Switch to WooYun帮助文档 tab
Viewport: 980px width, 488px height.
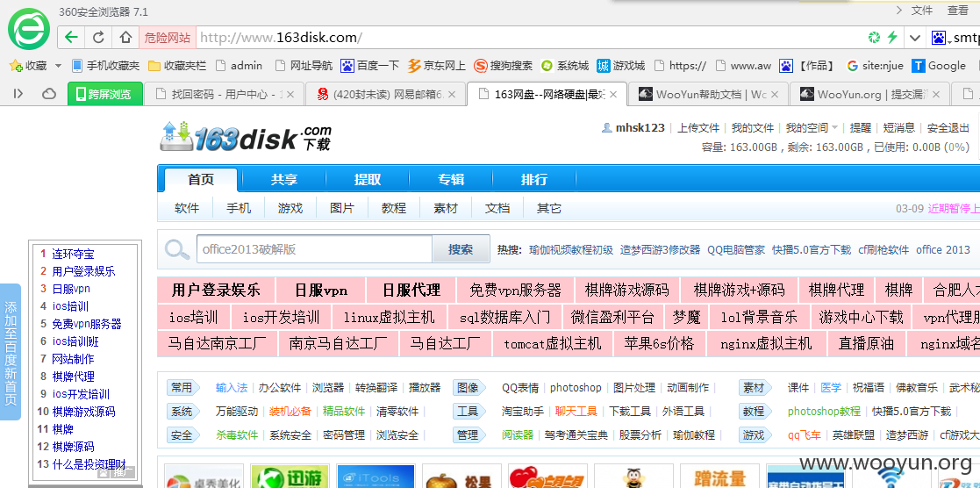(707, 94)
